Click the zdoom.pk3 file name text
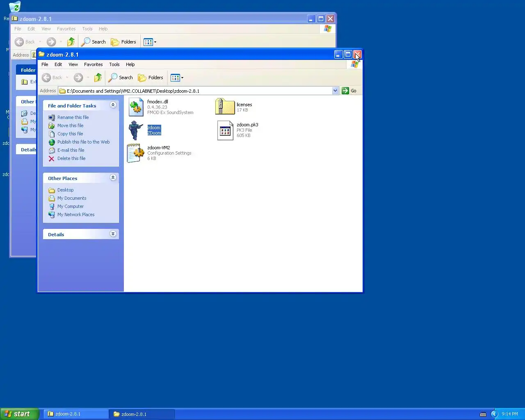Image resolution: width=525 pixels, height=420 pixels. pyautogui.click(x=247, y=125)
